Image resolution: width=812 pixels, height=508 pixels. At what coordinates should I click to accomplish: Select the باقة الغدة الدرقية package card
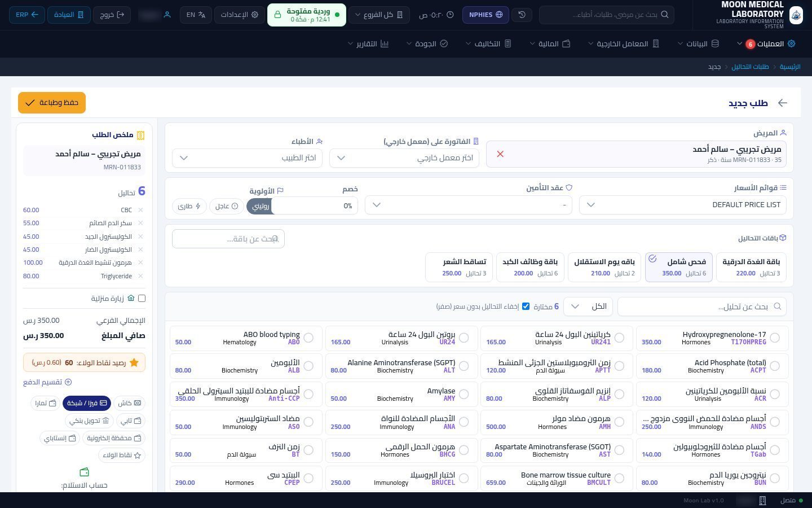point(751,267)
